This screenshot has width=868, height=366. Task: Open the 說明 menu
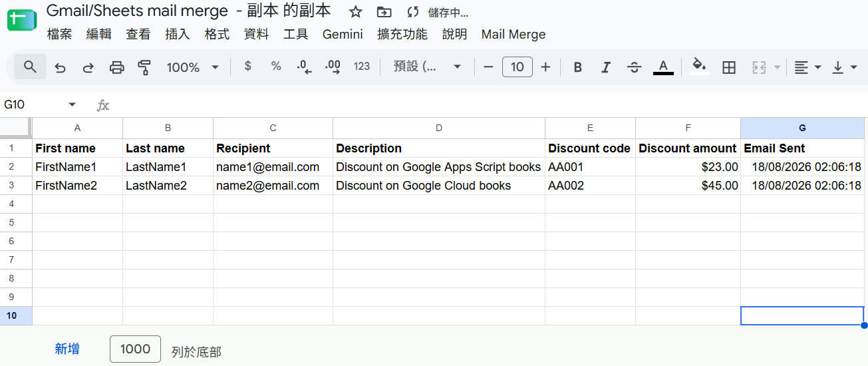(455, 34)
